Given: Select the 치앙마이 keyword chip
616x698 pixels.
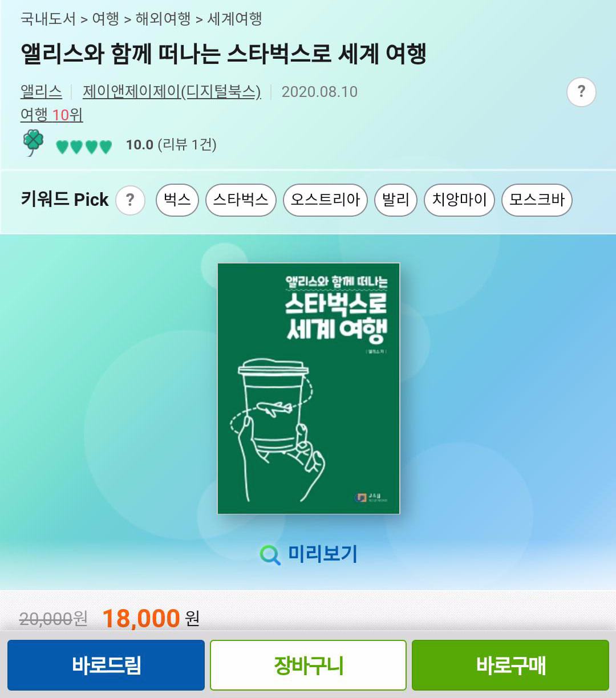Looking at the screenshot, I should (459, 200).
